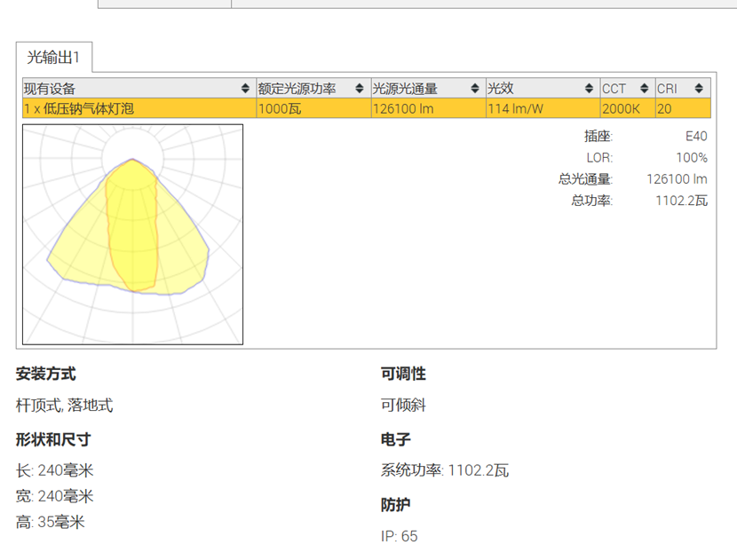This screenshot has width=737, height=560.
Task: Click the 形状和尺寸 heading
Action: pyautogui.click(x=53, y=439)
